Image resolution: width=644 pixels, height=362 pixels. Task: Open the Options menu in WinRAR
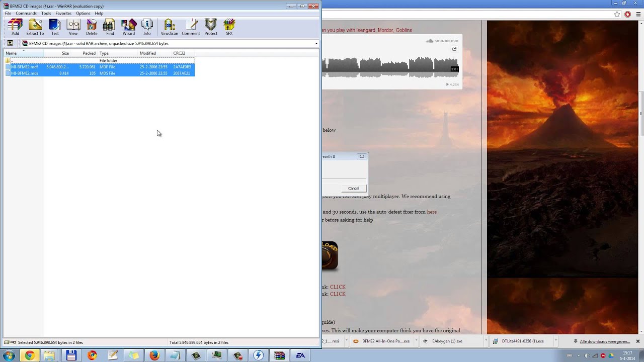pyautogui.click(x=83, y=13)
